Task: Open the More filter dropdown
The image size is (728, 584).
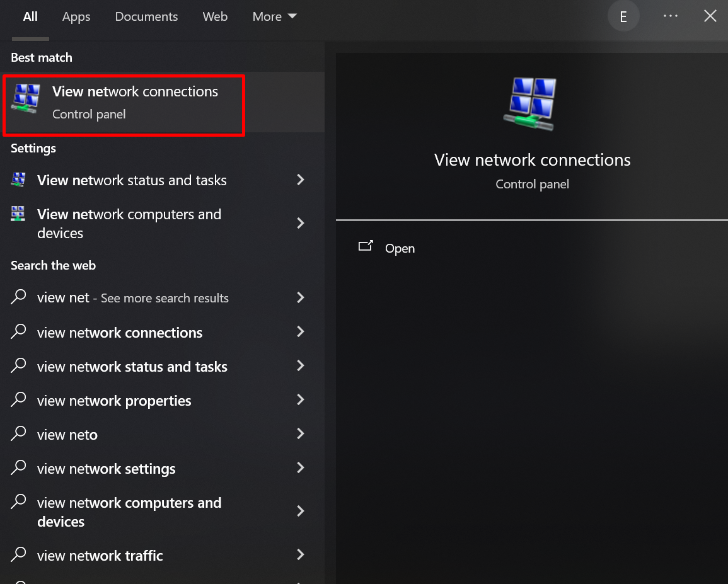Action: point(274,17)
